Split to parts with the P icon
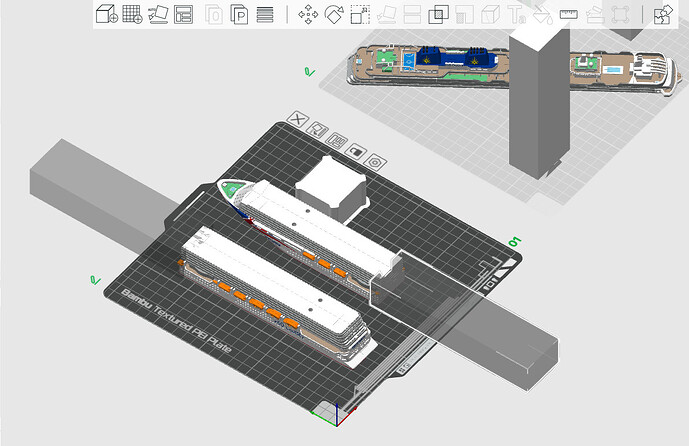This screenshot has width=689, height=446. pos(239,14)
